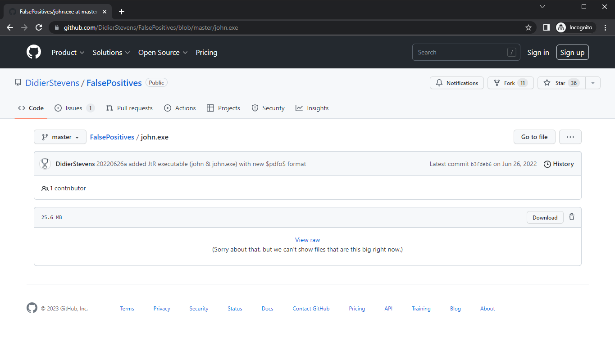Reload the page using the refresh icon

39,27
